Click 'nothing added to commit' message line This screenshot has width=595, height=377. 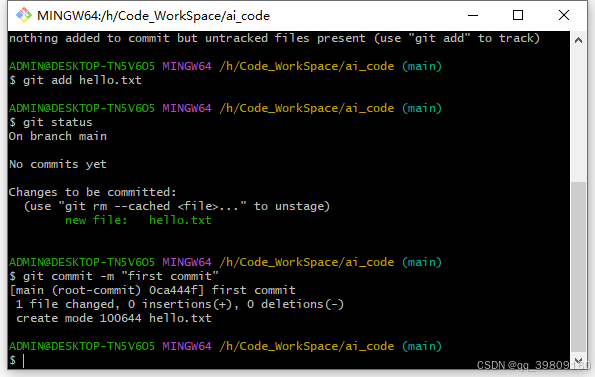pyautogui.click(x=274, y=38)
